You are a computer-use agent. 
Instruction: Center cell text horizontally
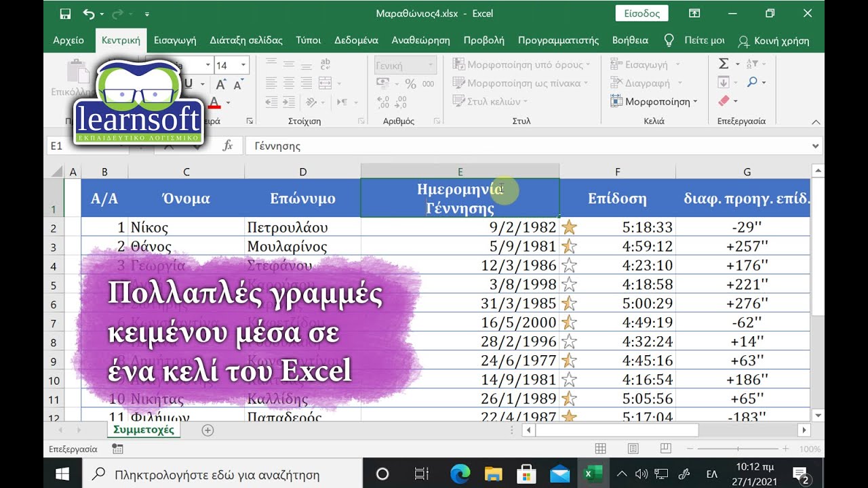click(290, 83)
